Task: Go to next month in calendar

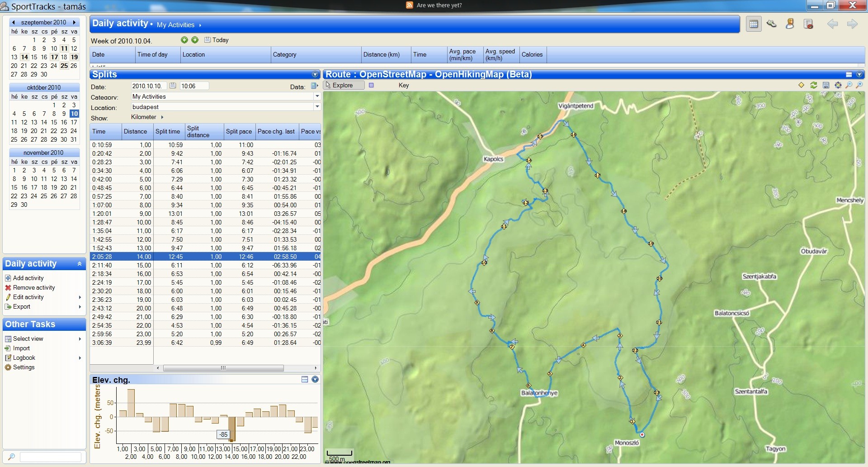Action: click(x=74, y=22)
